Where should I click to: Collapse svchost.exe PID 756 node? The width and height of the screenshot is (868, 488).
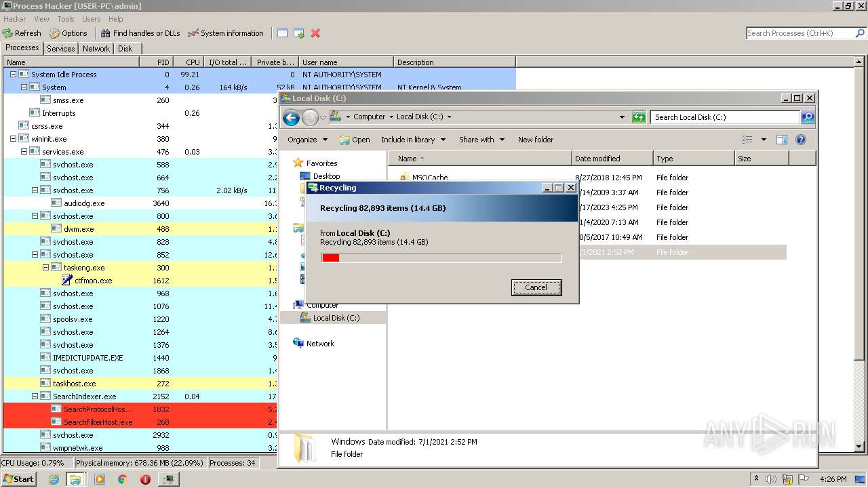pyautogui.click(x=35, y=190)
